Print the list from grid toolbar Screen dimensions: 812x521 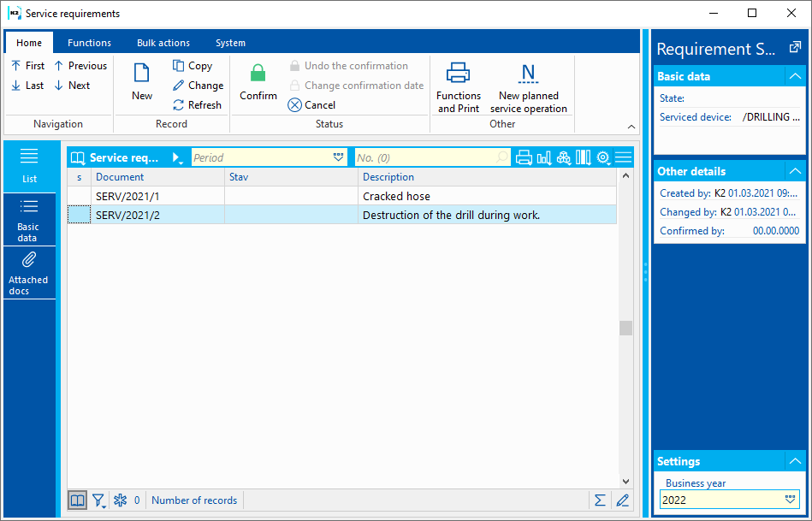click(x=524, y=157)
